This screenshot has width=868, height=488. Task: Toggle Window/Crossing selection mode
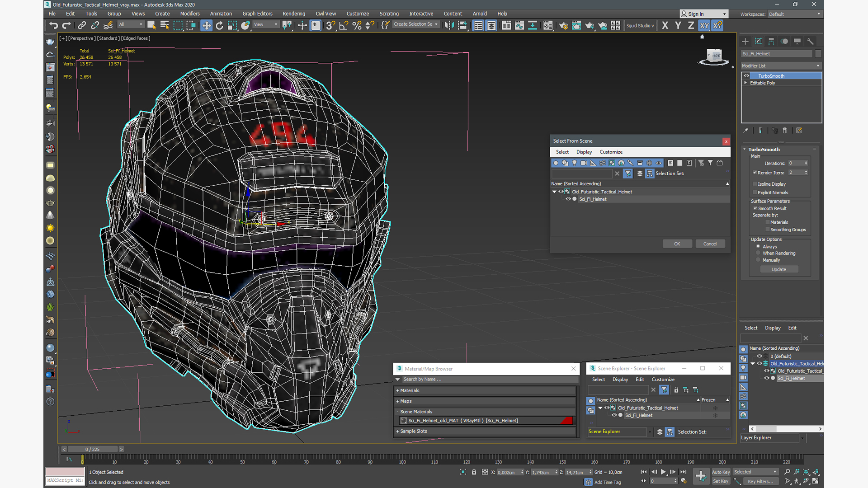pos(191,25)
